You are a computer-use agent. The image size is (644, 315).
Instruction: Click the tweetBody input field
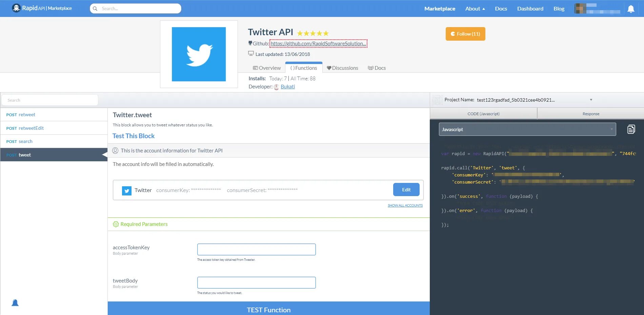257,283
